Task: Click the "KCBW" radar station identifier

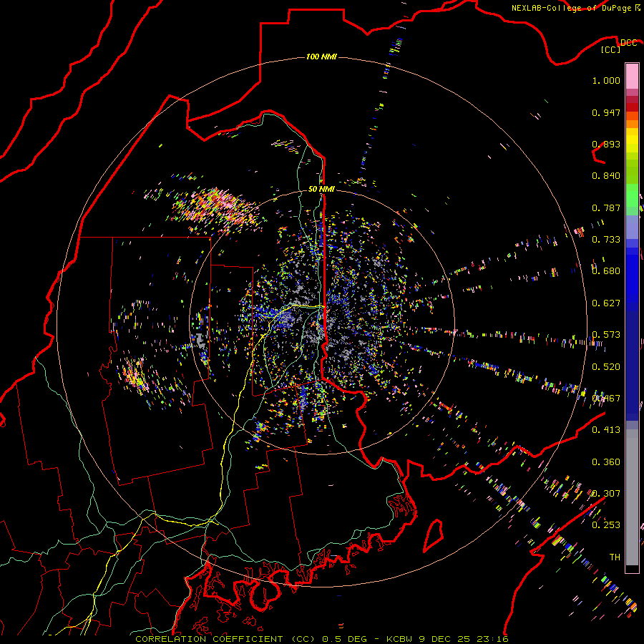Action: 401,639
